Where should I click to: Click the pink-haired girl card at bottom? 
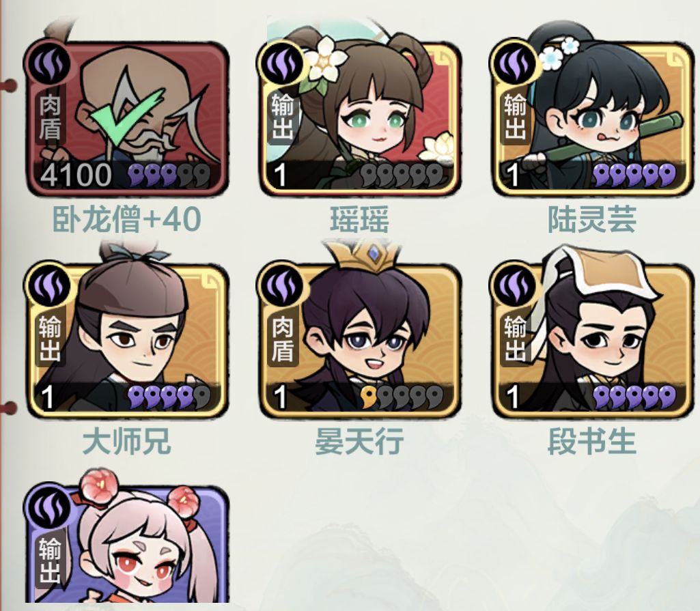click(x=126, y=543)
